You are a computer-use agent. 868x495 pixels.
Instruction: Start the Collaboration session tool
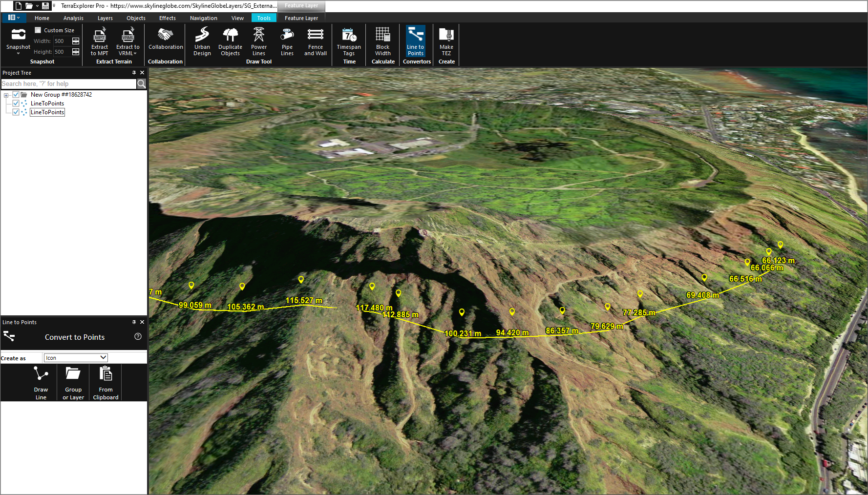pos(166,39)
